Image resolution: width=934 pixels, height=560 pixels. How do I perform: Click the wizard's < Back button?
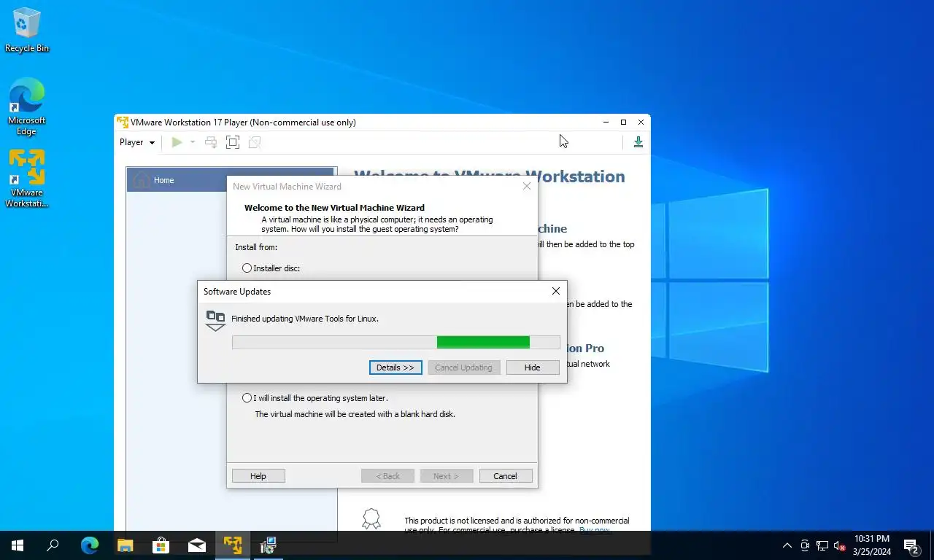(388, 476)
